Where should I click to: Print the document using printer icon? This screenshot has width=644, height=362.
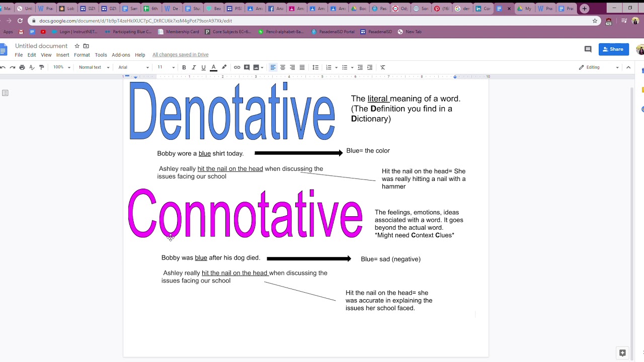point(22,67)
